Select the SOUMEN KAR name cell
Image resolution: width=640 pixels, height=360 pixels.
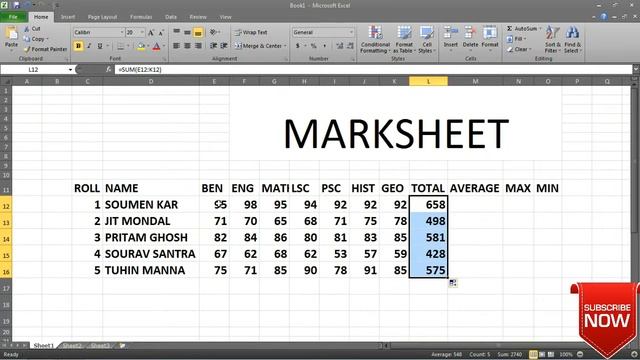click(151, 204)
